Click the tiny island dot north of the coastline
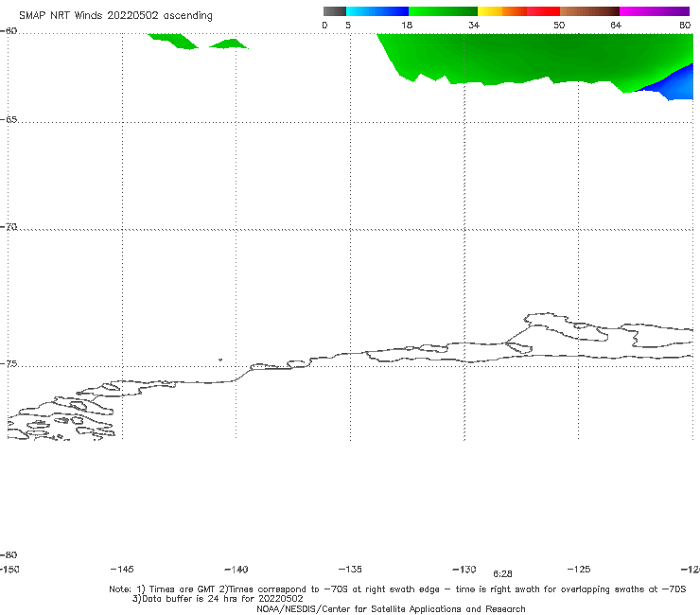The image size is (700, 615). point(220,360)
